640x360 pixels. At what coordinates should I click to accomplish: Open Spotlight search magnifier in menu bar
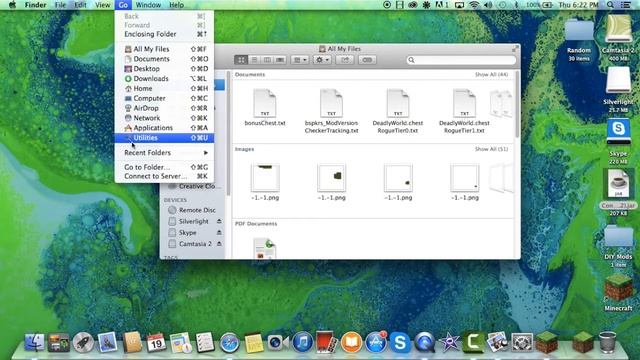click(x=610, y=5)
